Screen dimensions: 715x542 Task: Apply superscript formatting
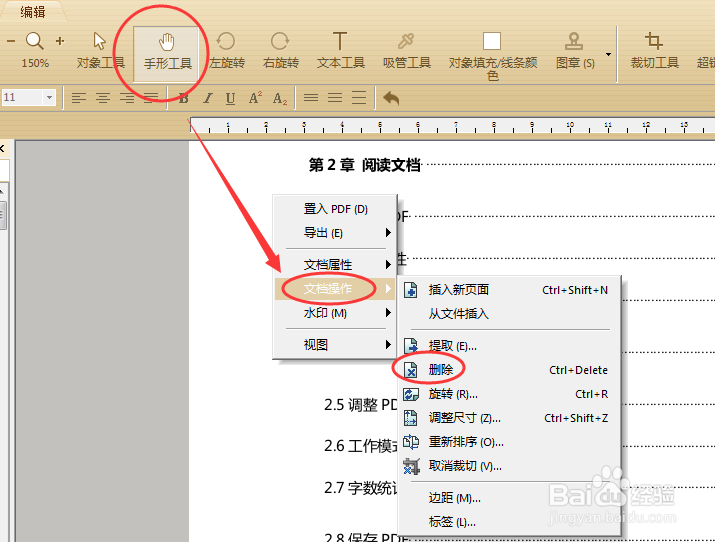(x=255, y=98)
